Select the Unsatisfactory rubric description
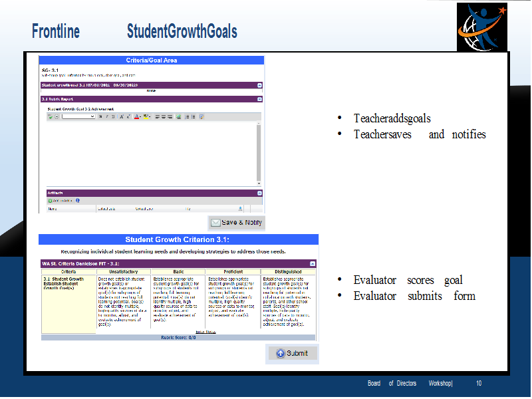 click(124, 302)
